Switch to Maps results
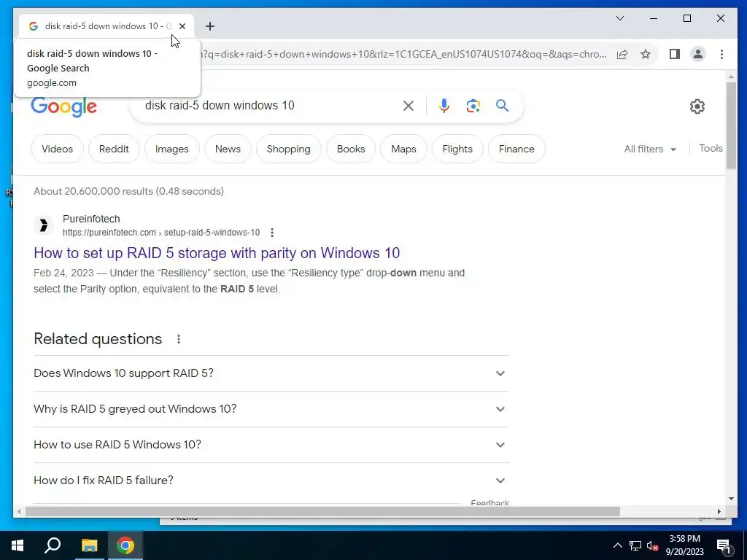This screenshot has height=560, width=747. tap(403, 149)
